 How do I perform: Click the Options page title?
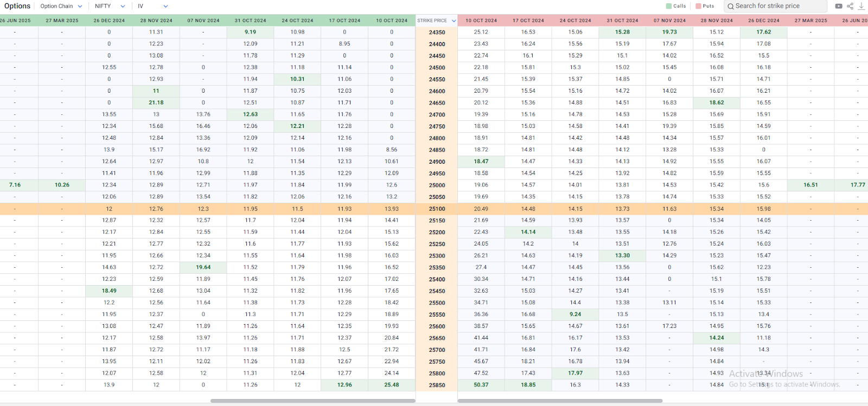coord(17,6)
